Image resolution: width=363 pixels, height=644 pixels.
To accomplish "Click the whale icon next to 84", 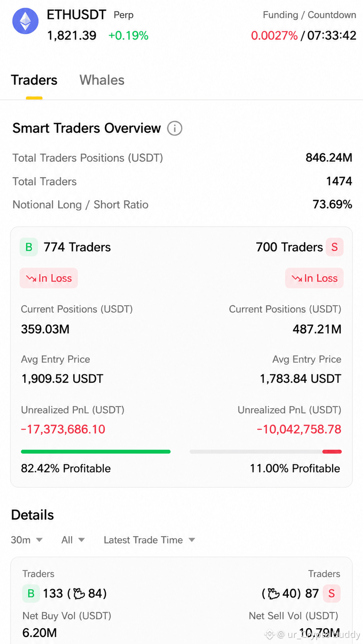I will (x=79, y=593).
